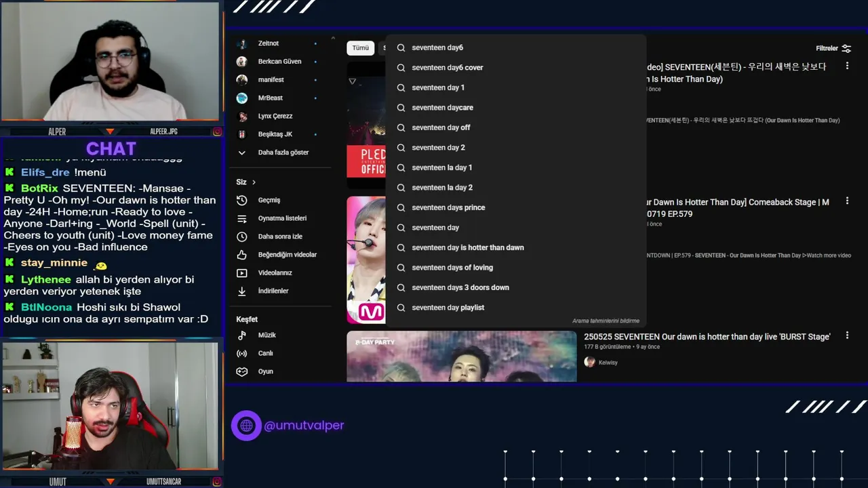Open Daha sonra izle clock icon
This screenshot has height=488, width=868.
coord(241,237)
